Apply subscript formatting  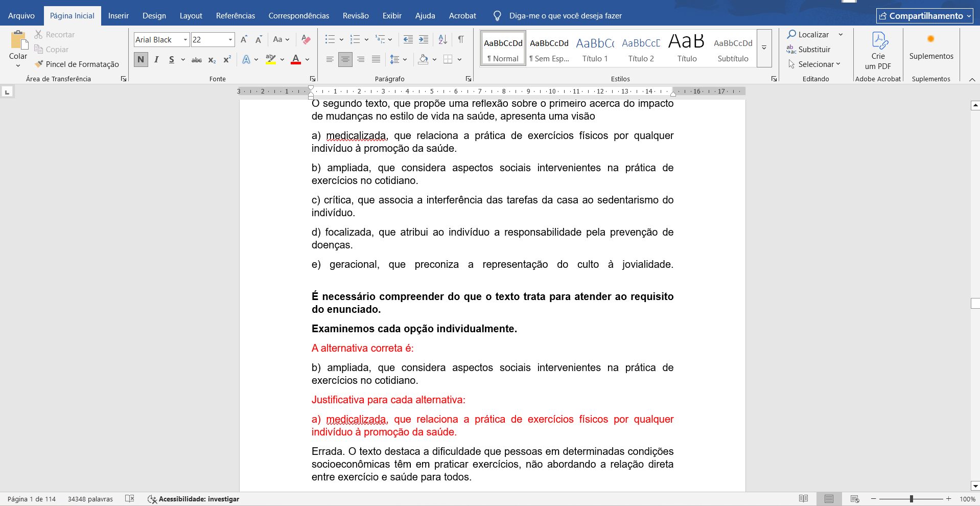212,60
